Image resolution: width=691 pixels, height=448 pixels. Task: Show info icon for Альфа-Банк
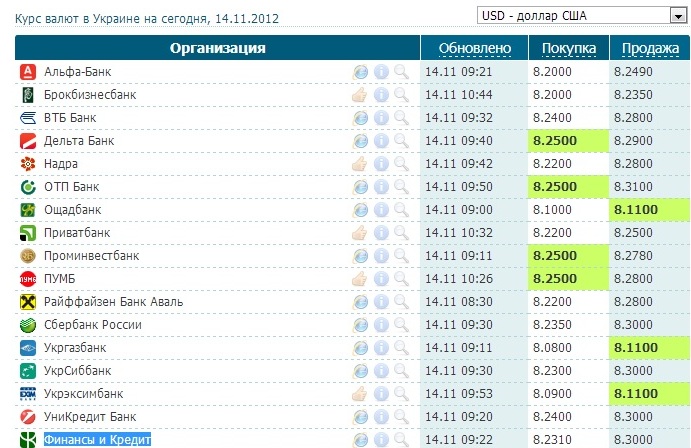pyautogui.click(x=381, y=72)
